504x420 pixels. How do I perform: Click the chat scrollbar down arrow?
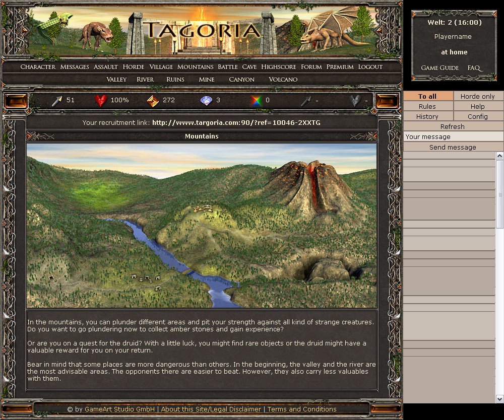[x=500, y=399]
